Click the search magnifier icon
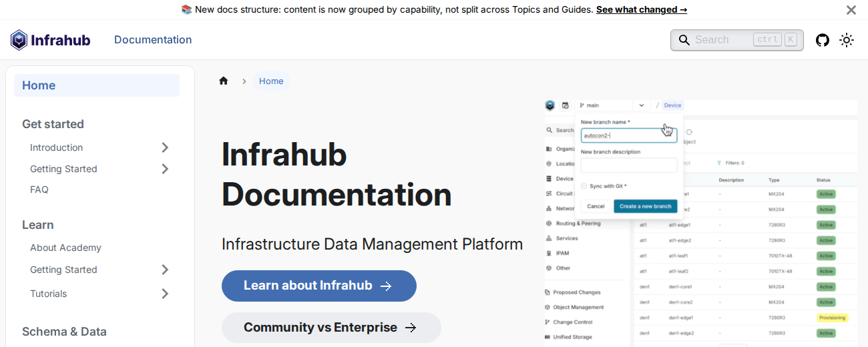 click(684, 40)
